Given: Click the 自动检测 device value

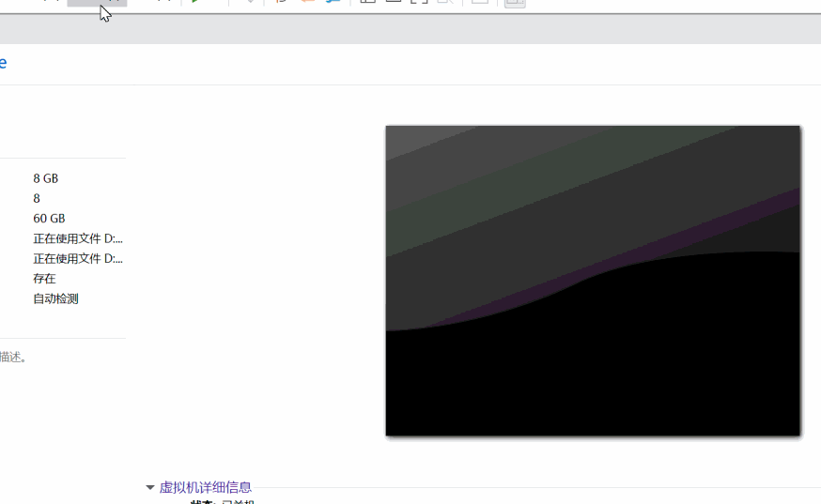Looking at the screenshot, I should pyautogui.click(x=55, y=298).
